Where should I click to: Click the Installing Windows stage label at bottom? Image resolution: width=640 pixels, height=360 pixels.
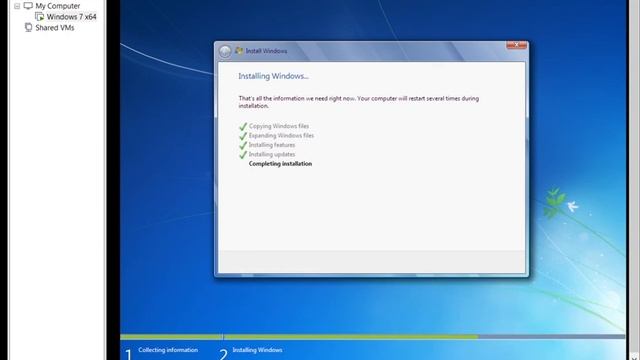tap(257, 350)
